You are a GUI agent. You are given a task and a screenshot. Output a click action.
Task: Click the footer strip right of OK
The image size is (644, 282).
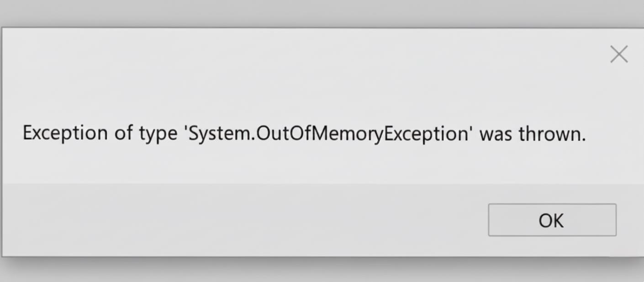(630, 220)
